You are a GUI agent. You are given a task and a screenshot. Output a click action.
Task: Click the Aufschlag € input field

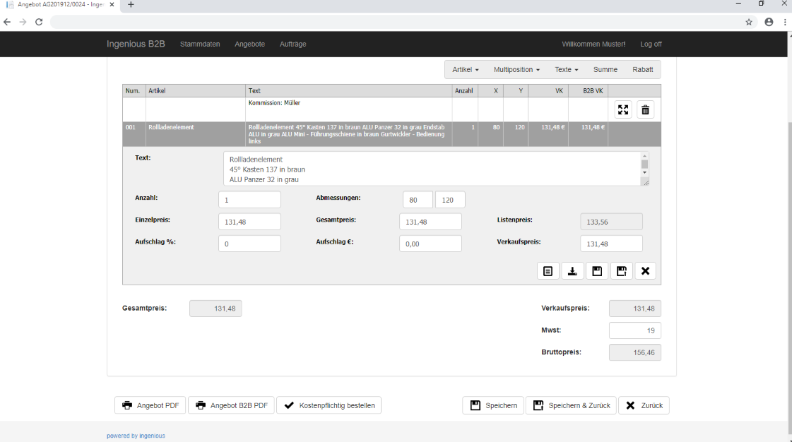tap(430, 243)
